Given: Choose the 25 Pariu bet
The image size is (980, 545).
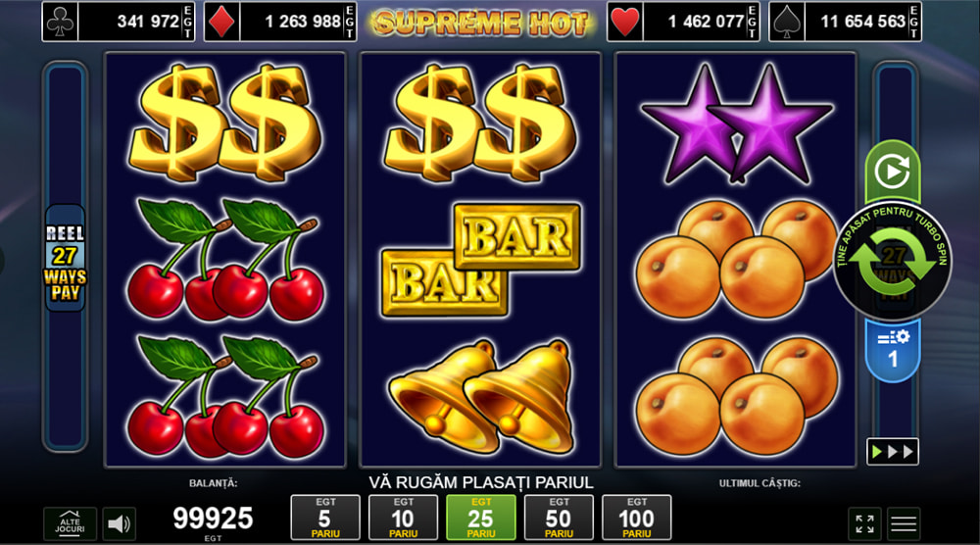Looking at the screenshot, I should coord(480,518).
